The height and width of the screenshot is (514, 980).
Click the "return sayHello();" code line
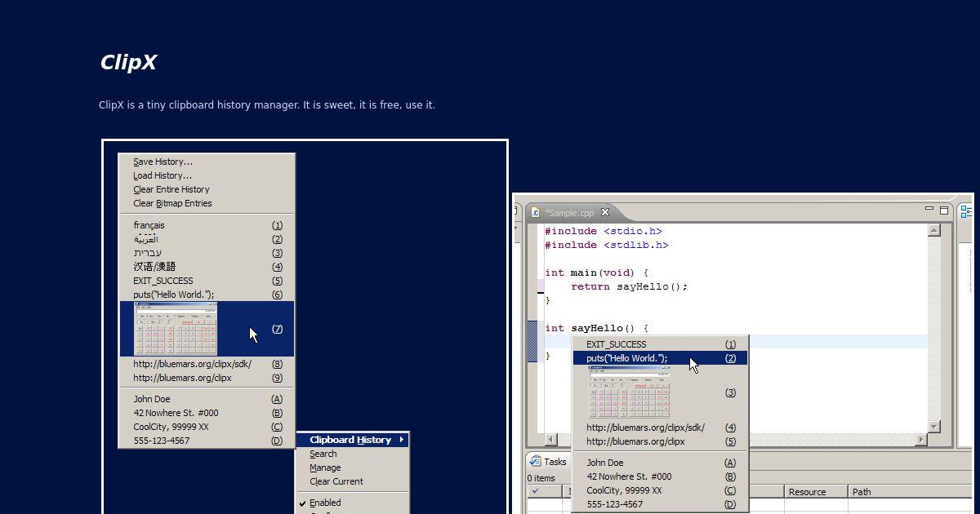tap(630, 286)
